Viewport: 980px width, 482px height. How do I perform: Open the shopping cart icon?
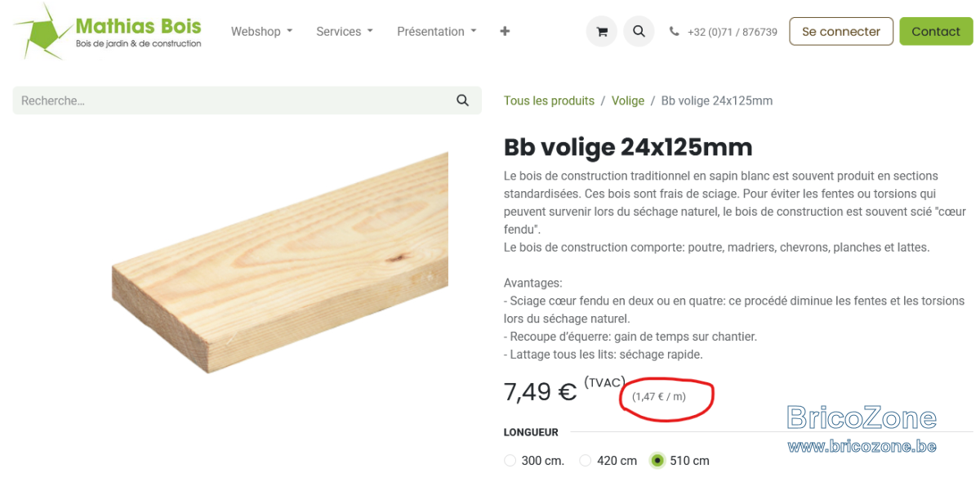(602, 32)
